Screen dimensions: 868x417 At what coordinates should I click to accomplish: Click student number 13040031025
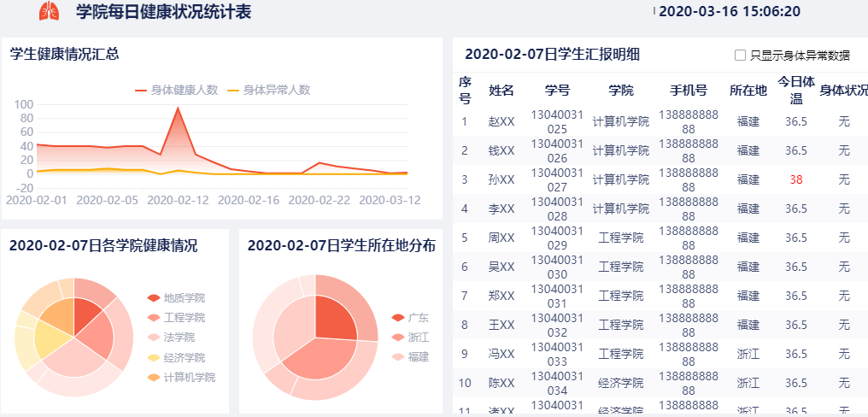tap(557, 122)
